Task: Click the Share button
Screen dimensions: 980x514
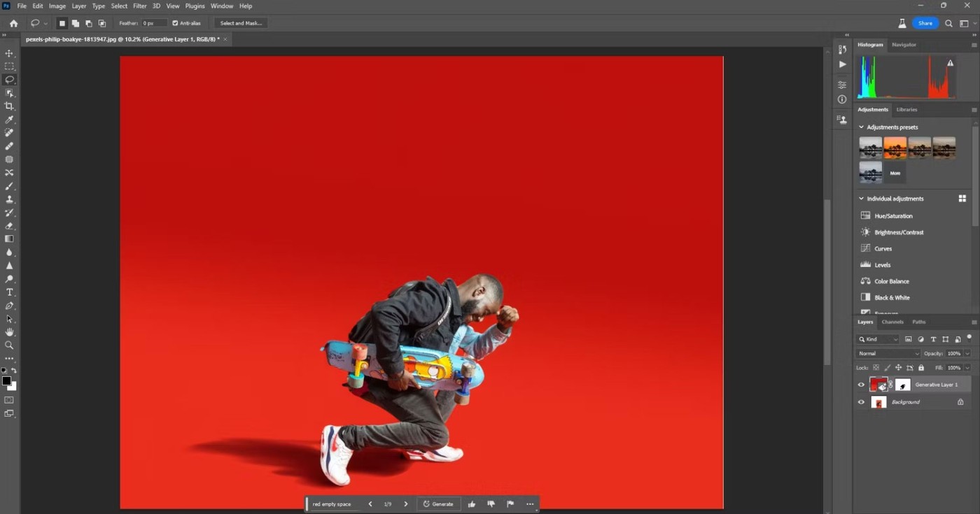Action: click(x=925, y=23)
